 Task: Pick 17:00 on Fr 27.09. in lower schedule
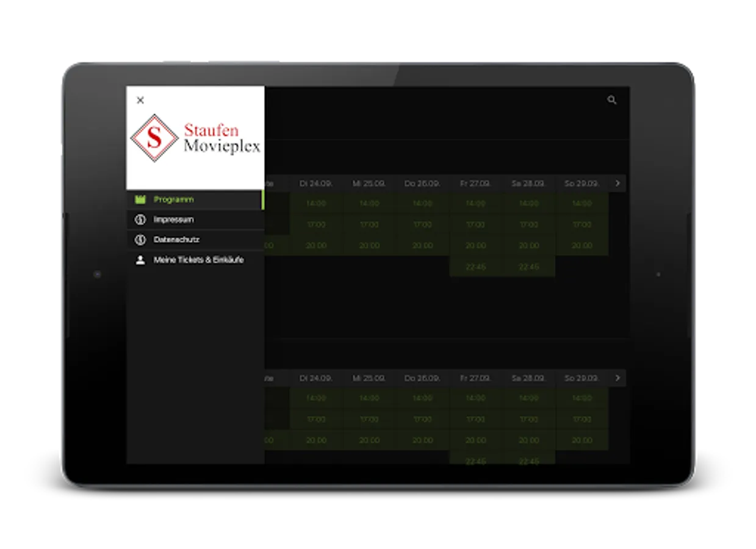(x=475, y=419)
